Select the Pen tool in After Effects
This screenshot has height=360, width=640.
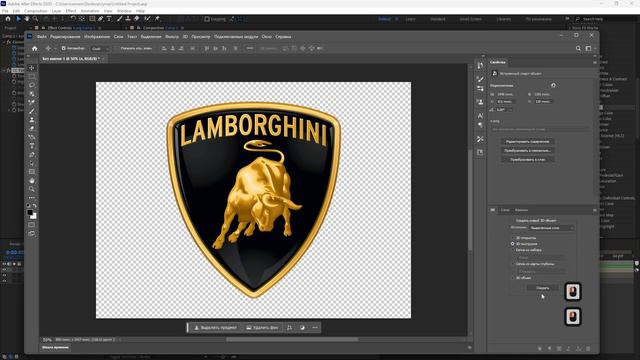point(100,19)
